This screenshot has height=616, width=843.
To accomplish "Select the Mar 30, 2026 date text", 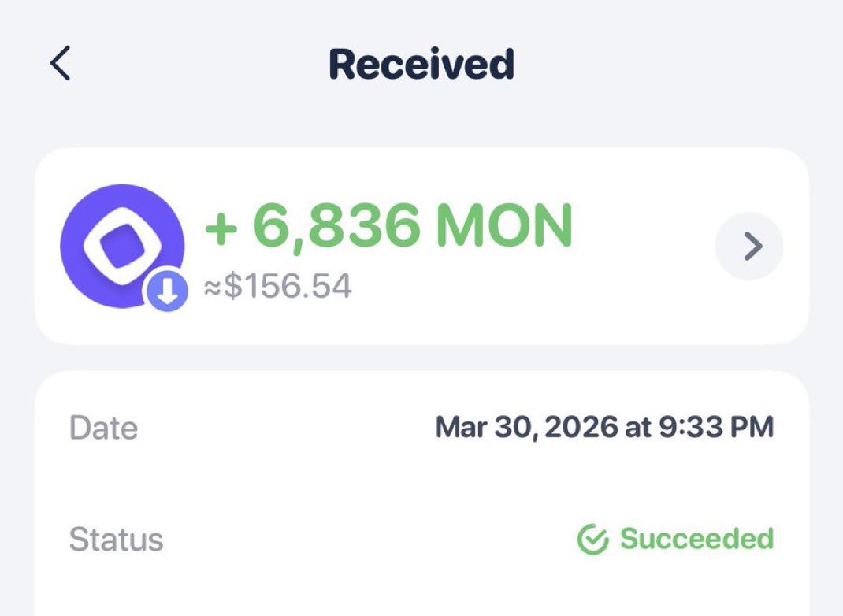I will 526,427.
